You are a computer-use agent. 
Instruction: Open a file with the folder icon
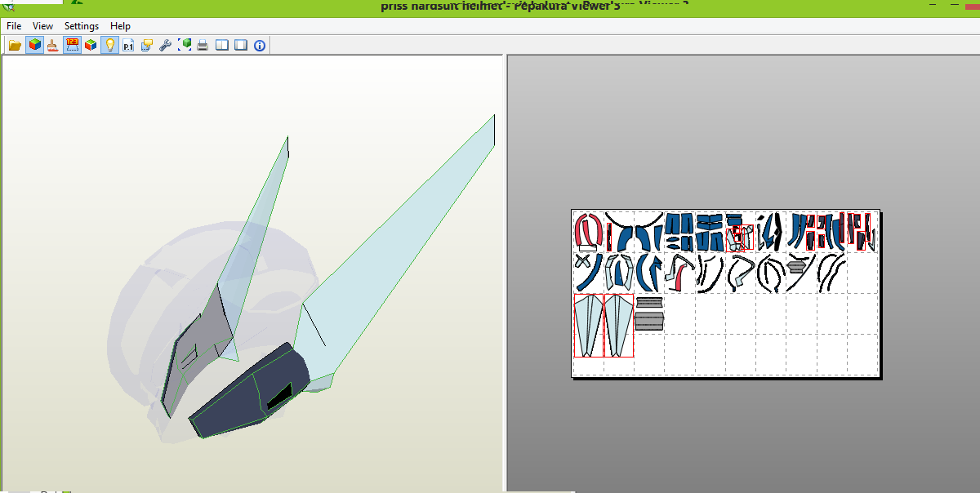point(15,46)
